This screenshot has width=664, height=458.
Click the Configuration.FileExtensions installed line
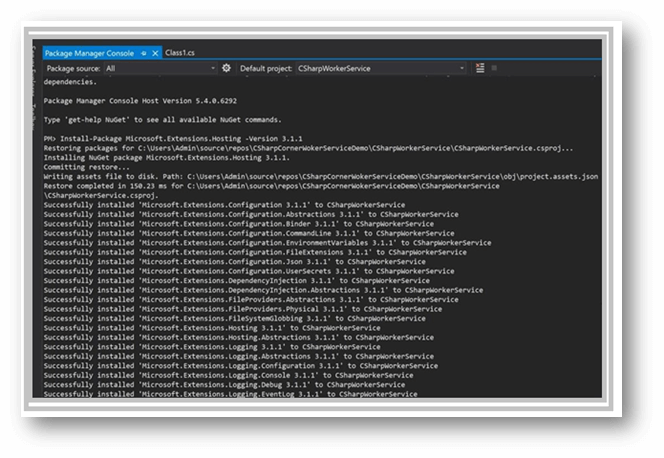click(x=255, y=252)
